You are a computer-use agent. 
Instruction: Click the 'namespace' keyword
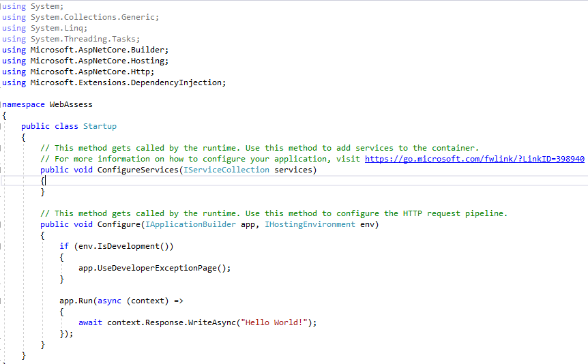23,104
